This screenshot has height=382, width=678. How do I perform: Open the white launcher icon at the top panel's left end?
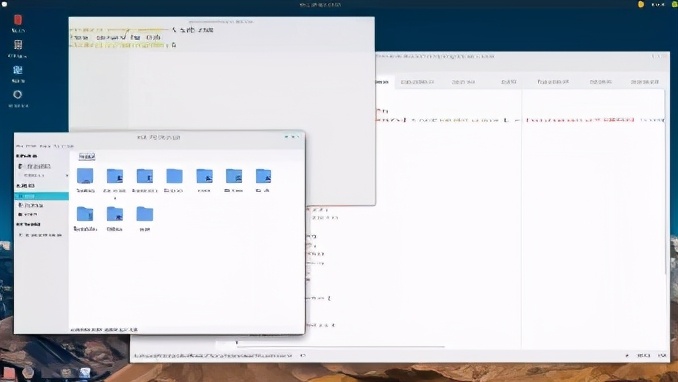pos(4,4)
